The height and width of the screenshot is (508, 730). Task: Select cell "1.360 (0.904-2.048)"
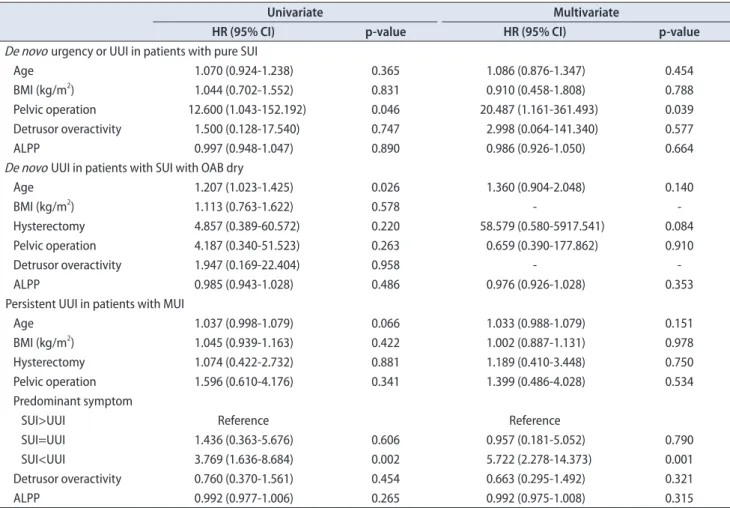point(535,187)
